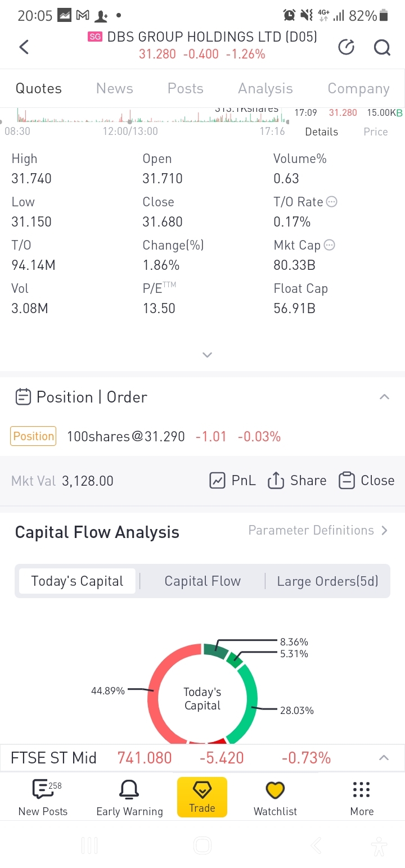Switch to Capital Flow segment
405x868 pixels.
pyautogui.click(x=202, y=581)
